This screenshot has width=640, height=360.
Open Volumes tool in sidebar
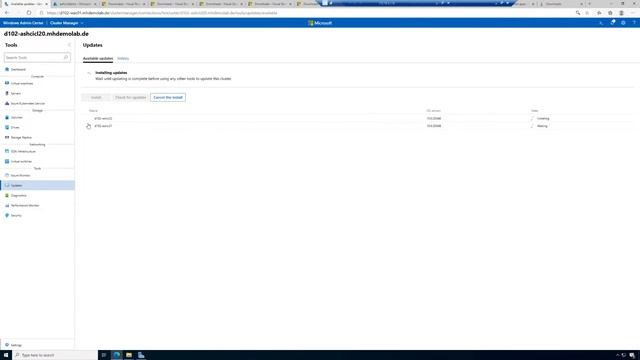click(17, 118)
